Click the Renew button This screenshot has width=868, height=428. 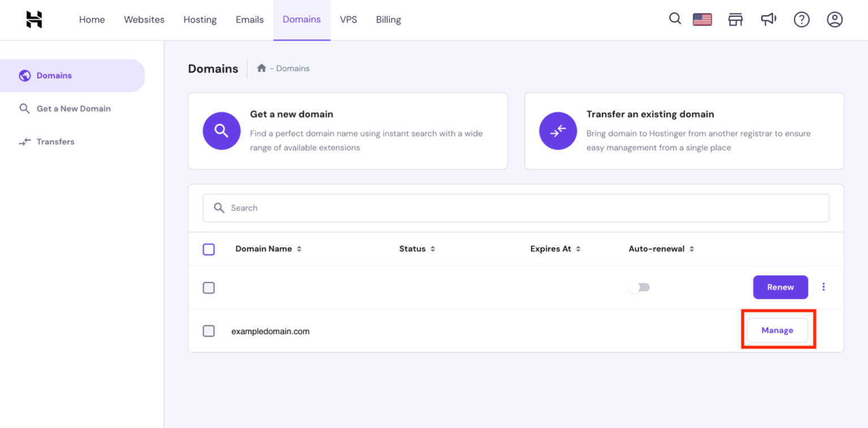[x=780, y=287]
